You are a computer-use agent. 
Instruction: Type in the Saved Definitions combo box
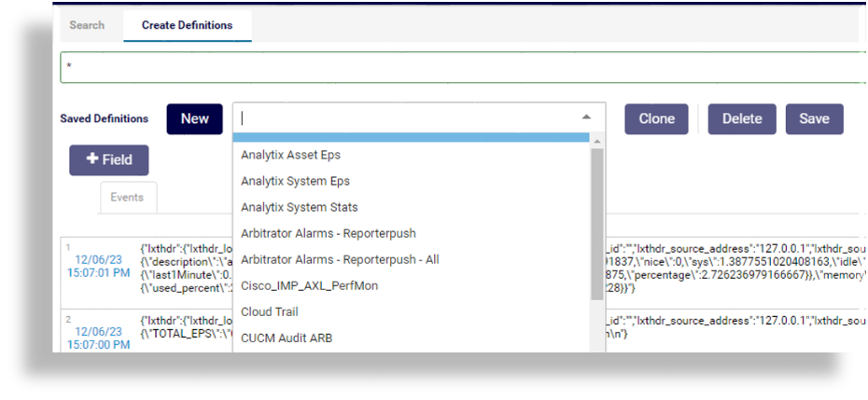407,118
